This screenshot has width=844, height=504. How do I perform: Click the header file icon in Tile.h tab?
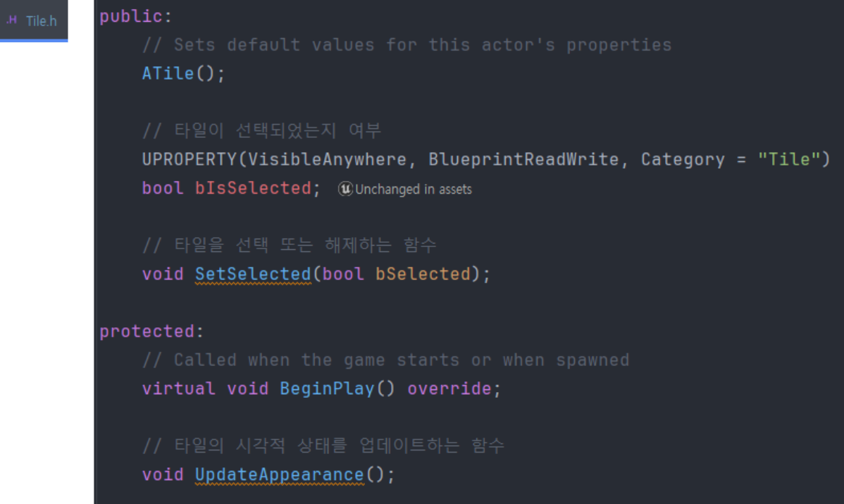pos(11,20)
